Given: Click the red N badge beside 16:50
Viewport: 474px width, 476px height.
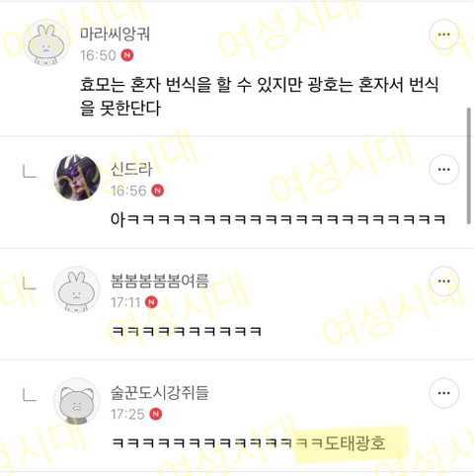Looking at the screenshot, I should (x=127, y=55).
